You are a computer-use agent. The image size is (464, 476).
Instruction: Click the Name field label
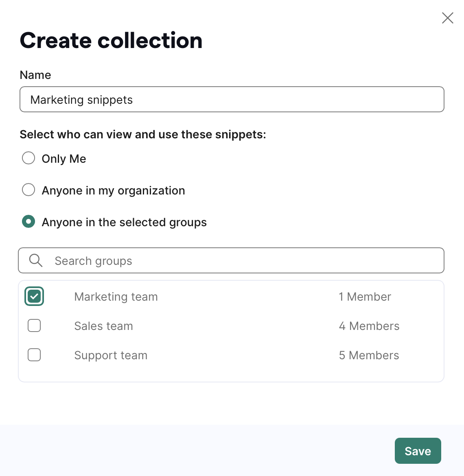35,75
